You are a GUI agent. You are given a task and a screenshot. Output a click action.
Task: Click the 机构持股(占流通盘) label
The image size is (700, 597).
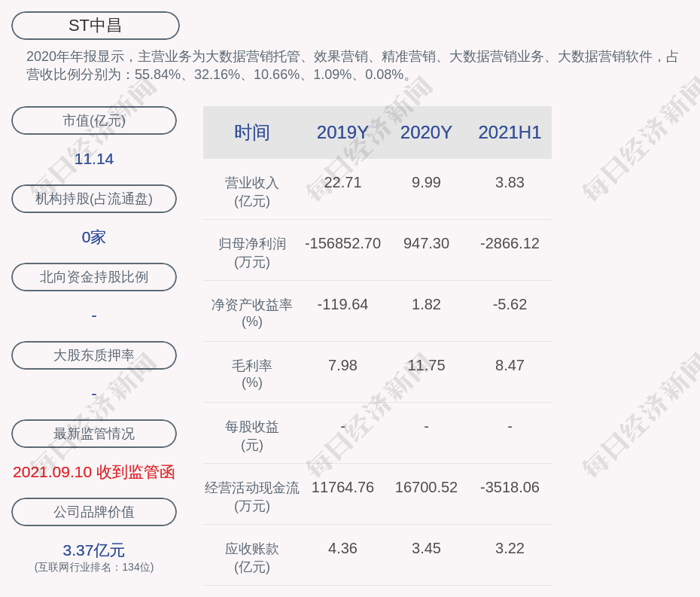94,199
